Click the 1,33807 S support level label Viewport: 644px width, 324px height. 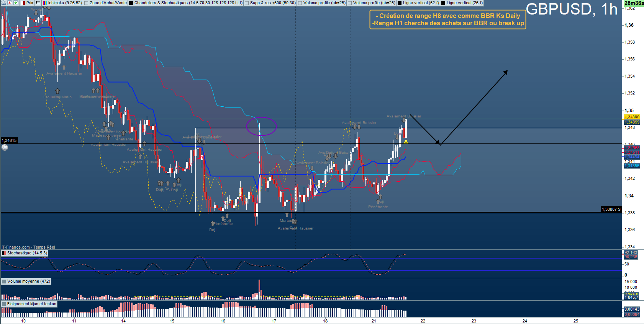611,209
